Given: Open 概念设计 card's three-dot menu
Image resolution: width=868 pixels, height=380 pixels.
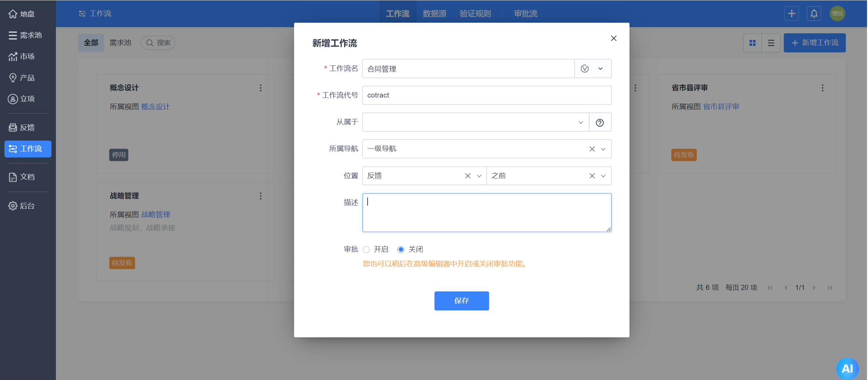Looking at the screenshot, I should 261,88.
